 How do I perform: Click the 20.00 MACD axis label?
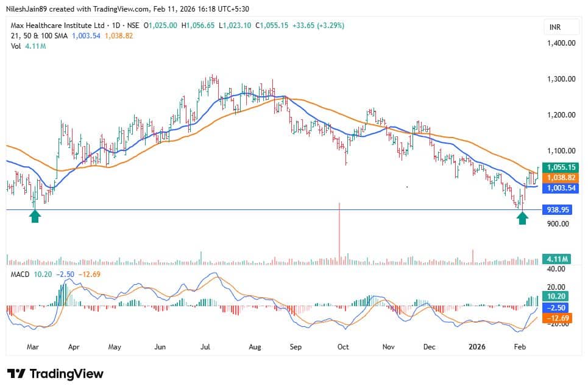(556, 287)
